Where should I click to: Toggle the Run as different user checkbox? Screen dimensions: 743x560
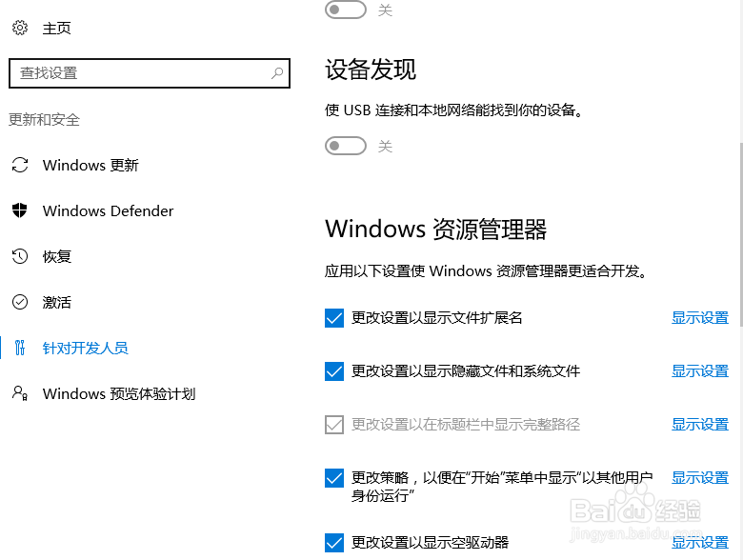point(334,478)
